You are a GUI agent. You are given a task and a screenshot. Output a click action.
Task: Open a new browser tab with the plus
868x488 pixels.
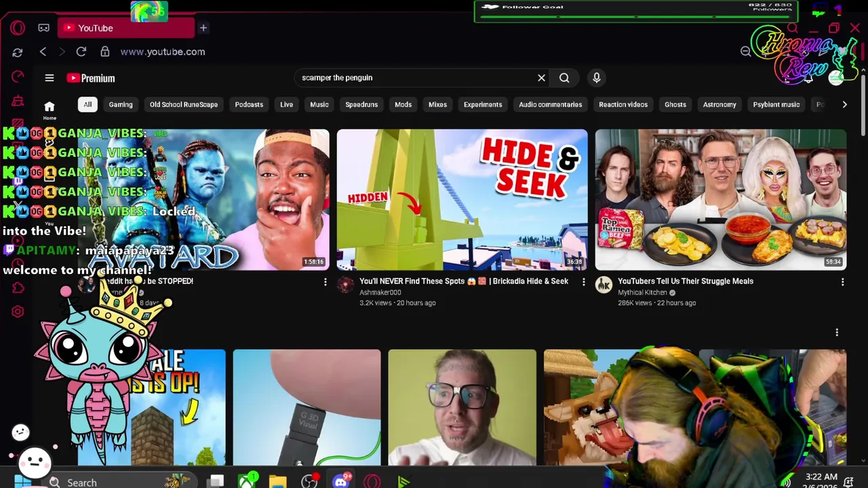tap(203, 28)
